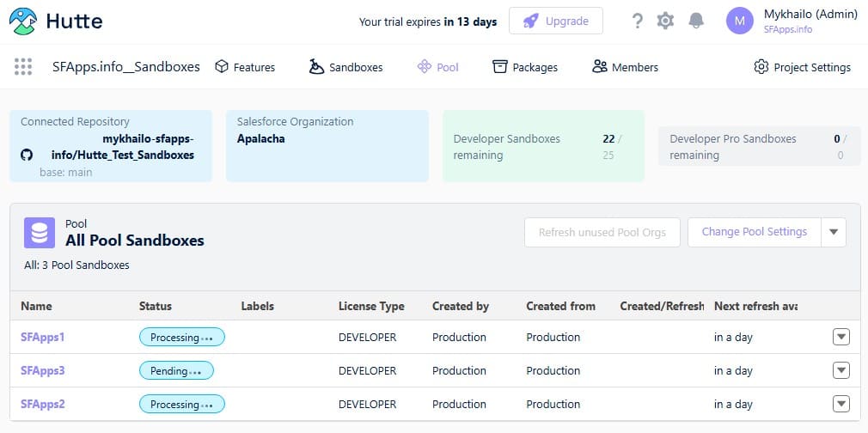
Task: Click the Processing status badge for SFApps2
Action: coord(181,404)
